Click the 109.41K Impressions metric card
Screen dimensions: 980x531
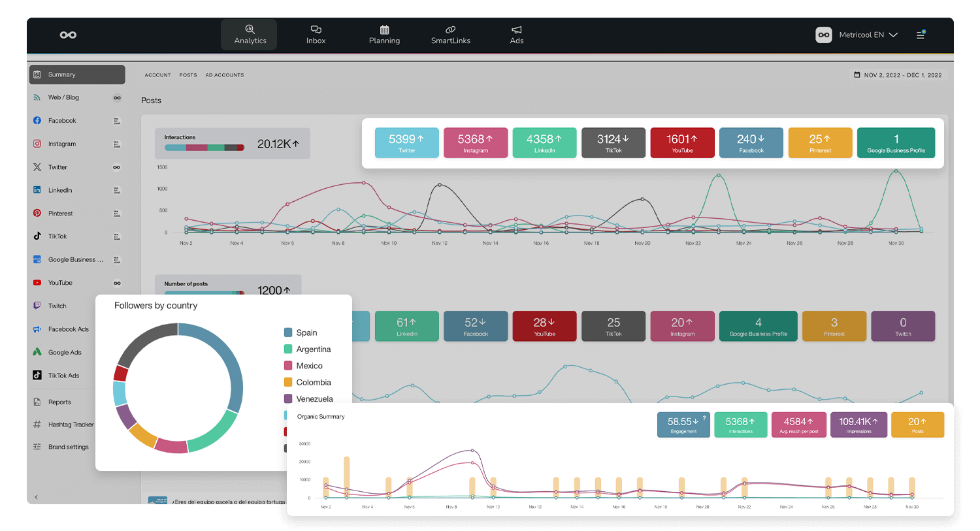(x=858, y=425)
